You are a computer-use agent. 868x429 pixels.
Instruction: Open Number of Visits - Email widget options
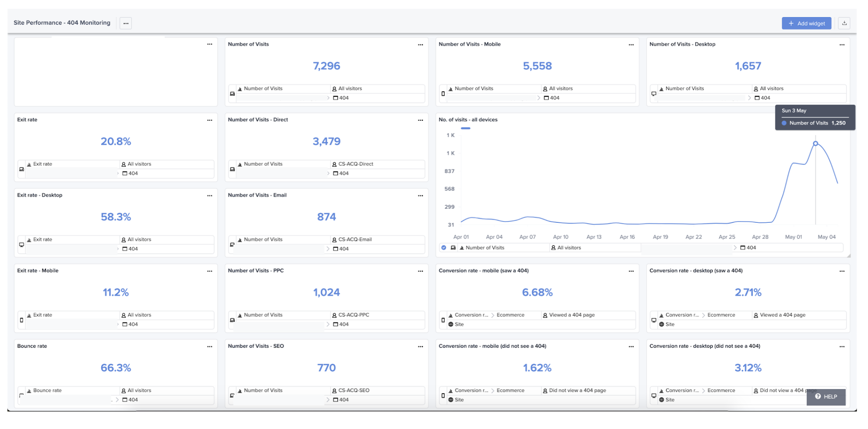point(420,196)
